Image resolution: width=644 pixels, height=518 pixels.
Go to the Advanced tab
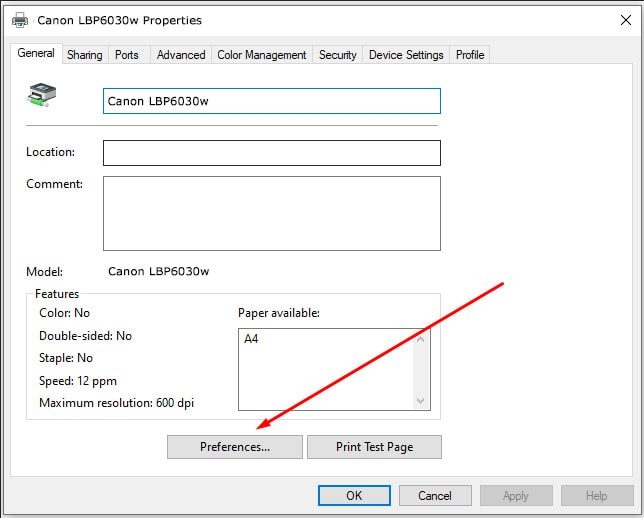coord(181,55)
